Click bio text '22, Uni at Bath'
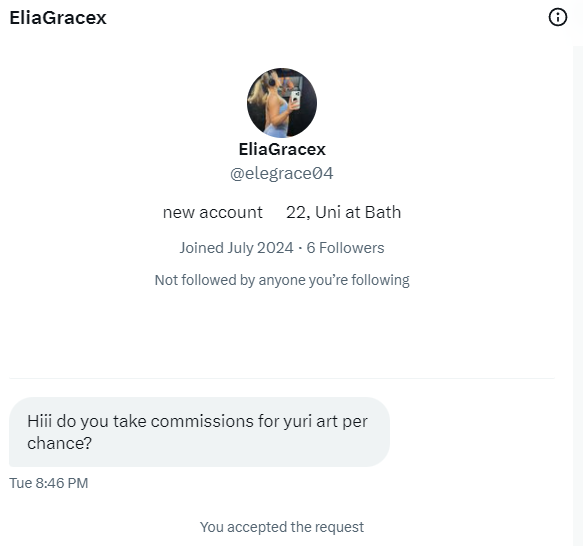This screenshot has width=583, height=546. coord(344,212)
